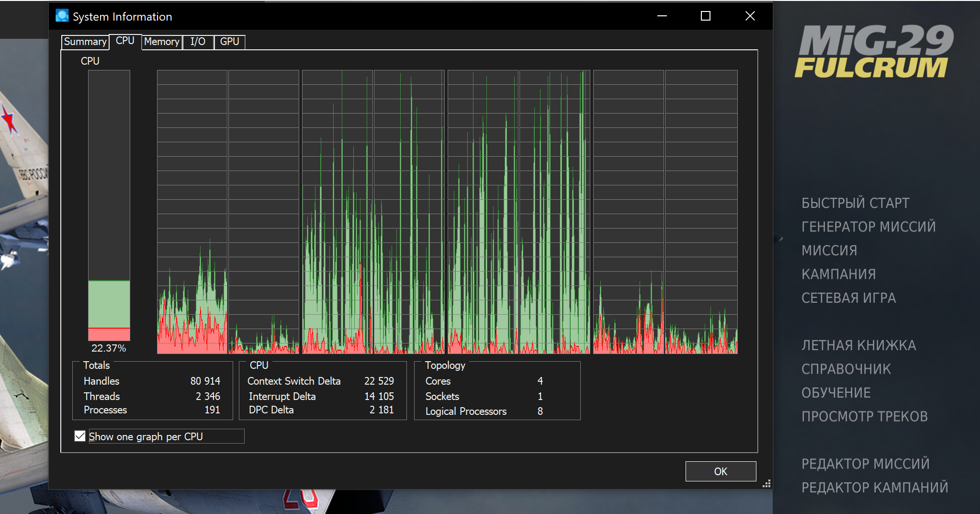Click the small arrow left of МИССИЯ
Image resolution: width=980 pixels, height=514 pixels.
tap(780, 238)
